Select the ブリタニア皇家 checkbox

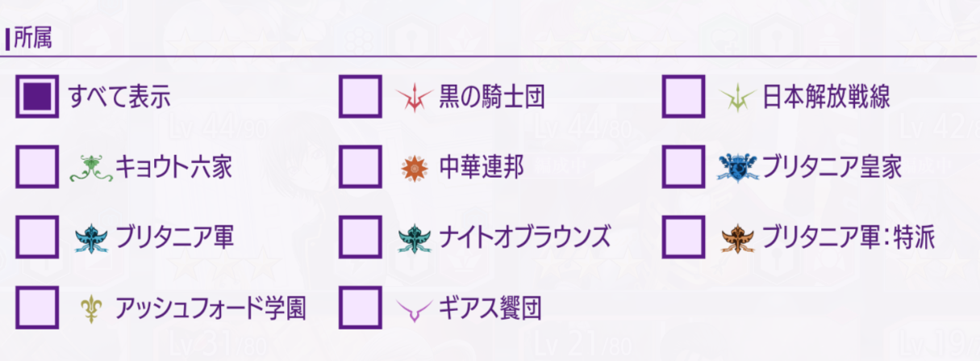(x=683, y=166)
